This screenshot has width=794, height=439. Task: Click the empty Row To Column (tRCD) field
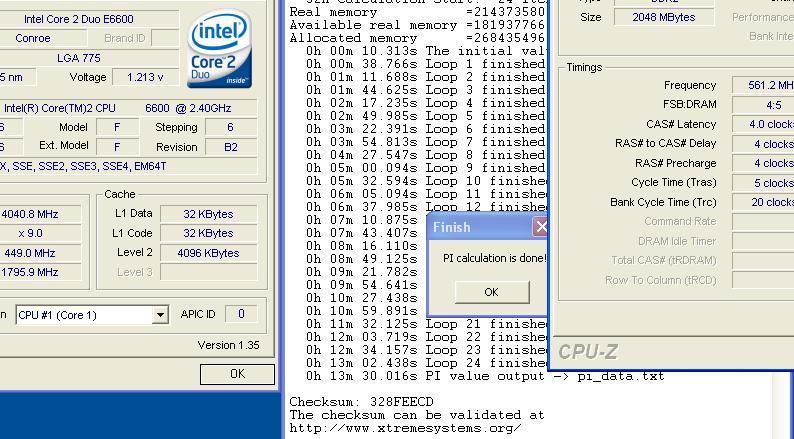click(x=763, y=280)
